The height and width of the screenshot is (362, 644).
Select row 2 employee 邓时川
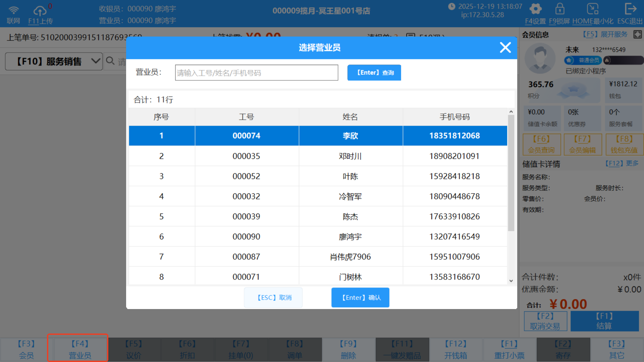(318, 156)
